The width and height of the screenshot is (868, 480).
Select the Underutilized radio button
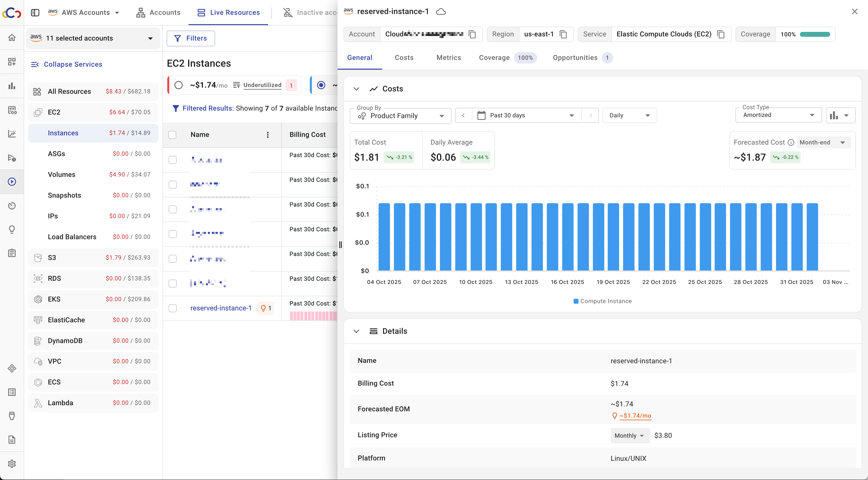[179, 85]
